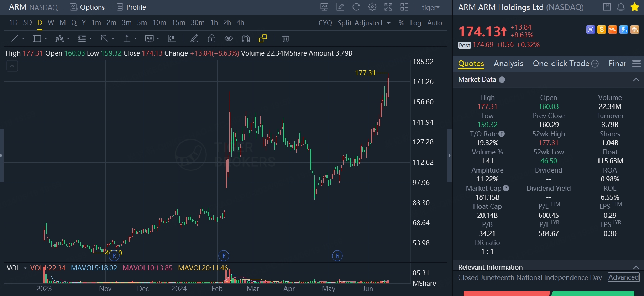Click the blue lightning bolt badge
This screenshot has width=644, height=296.
624,30
